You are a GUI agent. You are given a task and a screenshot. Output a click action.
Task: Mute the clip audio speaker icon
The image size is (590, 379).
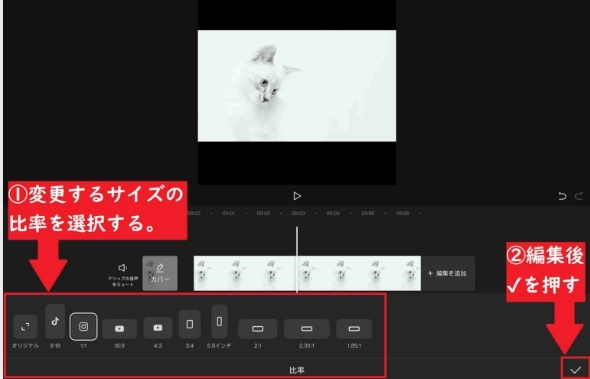[122, 268]
